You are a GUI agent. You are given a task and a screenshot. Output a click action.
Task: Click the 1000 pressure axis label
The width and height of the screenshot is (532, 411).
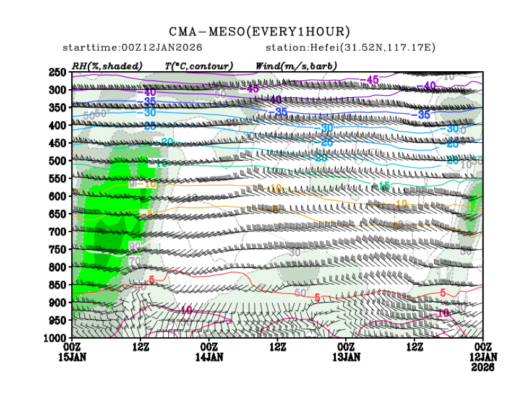(x=54, y=338)
